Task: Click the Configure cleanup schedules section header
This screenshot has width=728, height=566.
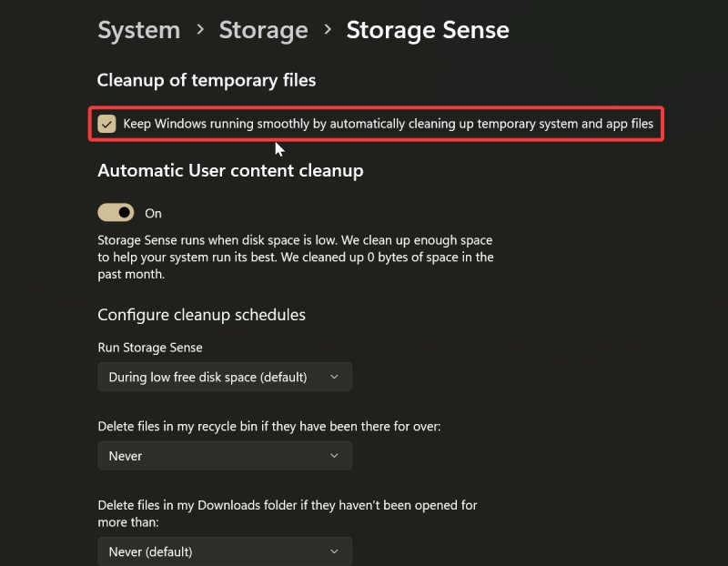Action: [202, 315]
